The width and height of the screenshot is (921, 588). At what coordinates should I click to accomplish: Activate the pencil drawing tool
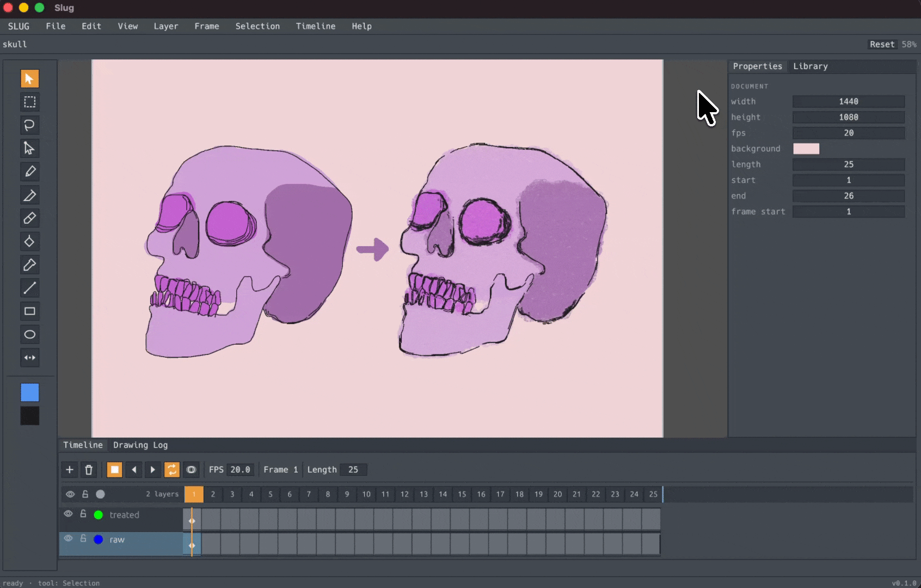tap(30, 171)
